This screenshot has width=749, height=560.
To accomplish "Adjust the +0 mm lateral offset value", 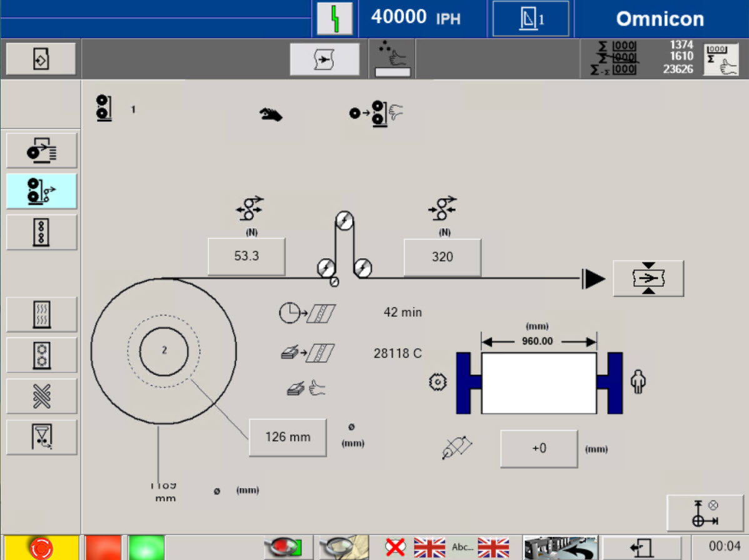I will 538,448.
